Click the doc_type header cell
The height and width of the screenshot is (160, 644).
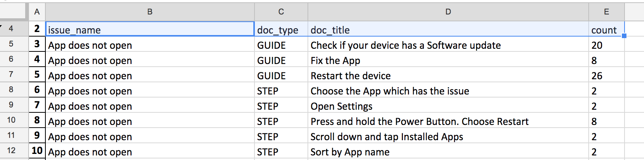[x=281, y=29]
